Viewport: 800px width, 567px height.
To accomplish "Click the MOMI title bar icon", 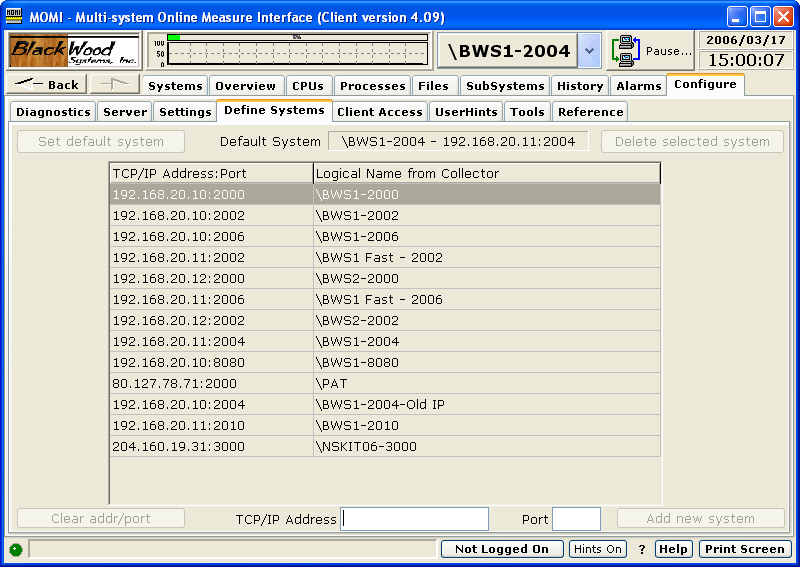I will (x=14, y=16).
